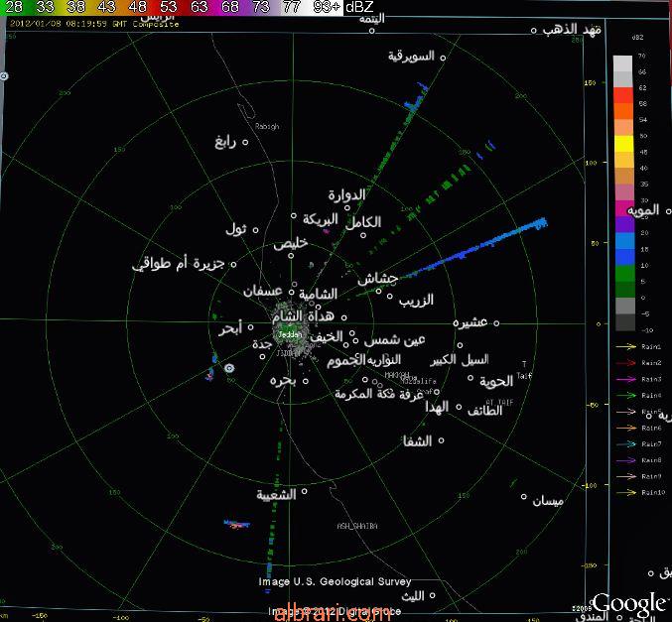Select the الدوارة placemark circle

point(347,207)
